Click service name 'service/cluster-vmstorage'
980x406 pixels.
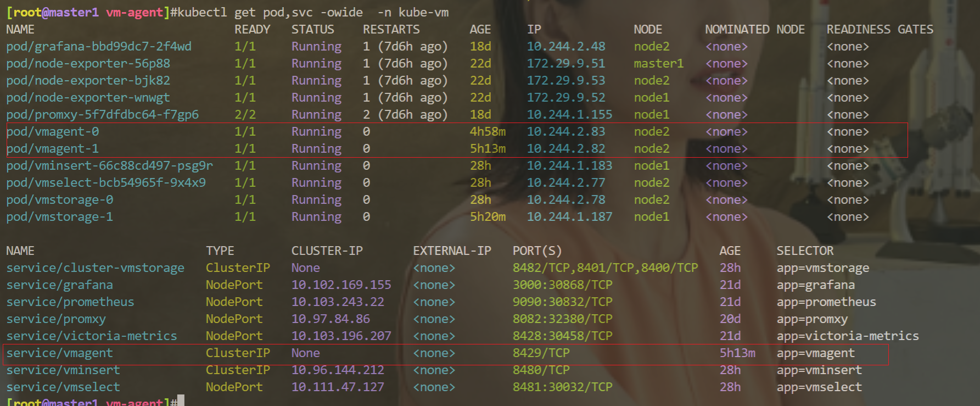tap(95, 268)
